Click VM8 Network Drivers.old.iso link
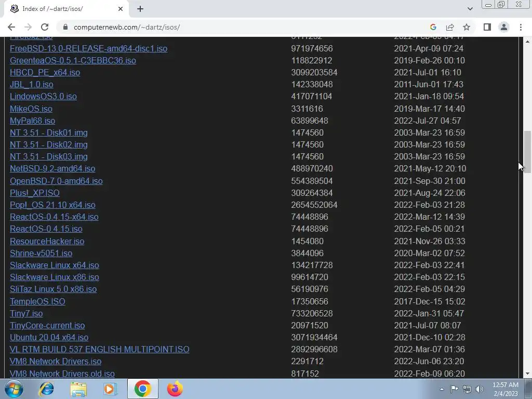 point(62,374)
